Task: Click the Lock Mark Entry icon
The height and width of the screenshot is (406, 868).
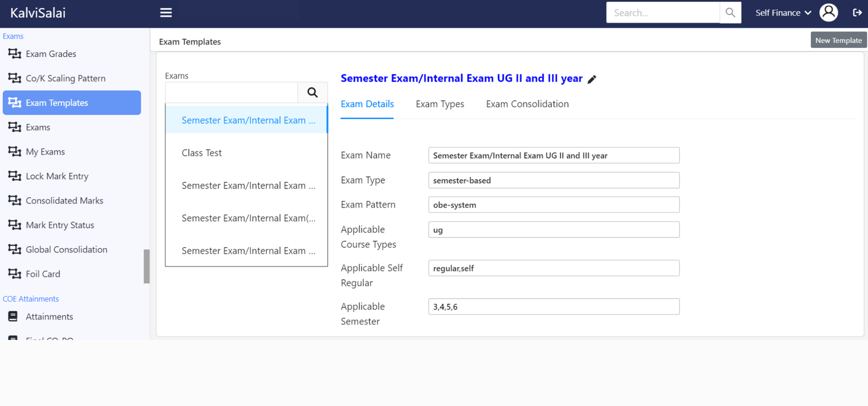Action: click(15, 176)
